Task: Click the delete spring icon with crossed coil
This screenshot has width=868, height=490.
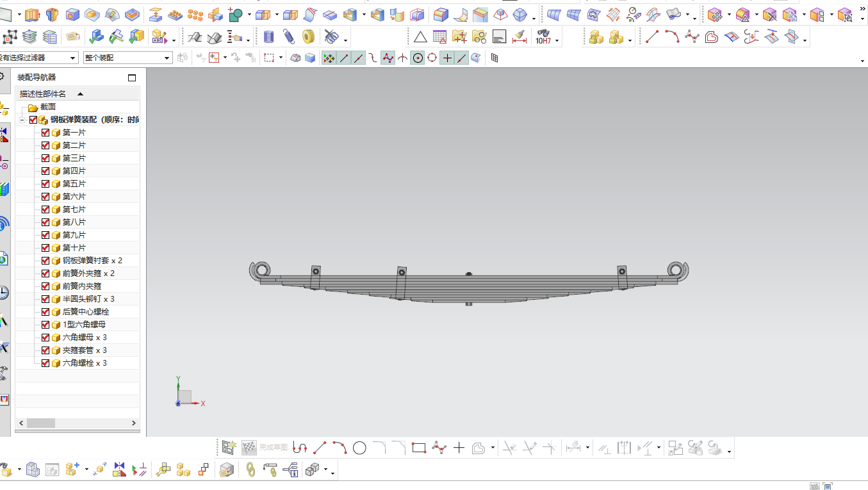Action: tap(331, 37)
